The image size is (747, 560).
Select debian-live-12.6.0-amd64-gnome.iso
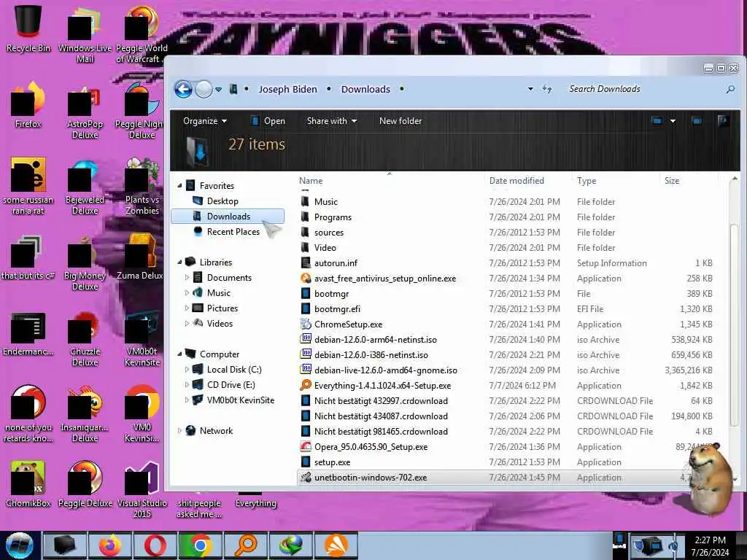(x=385, y=370)
